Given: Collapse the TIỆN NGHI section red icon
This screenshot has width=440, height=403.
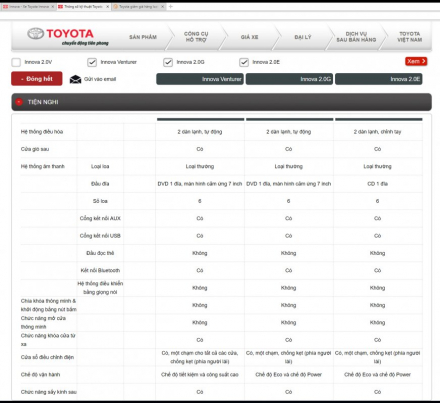Looking at the screenshot, I should pyautogui.click(x=19, y=102).
